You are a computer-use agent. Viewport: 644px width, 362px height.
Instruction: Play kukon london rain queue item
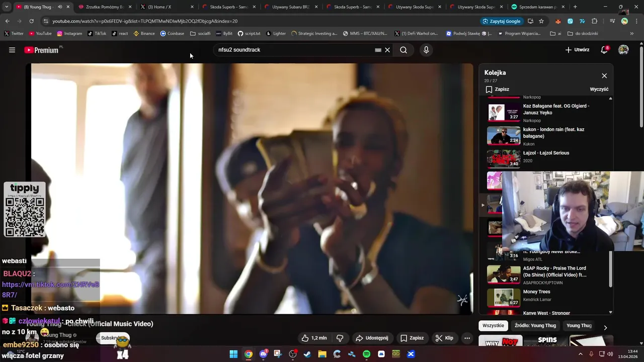click(546, 136)
